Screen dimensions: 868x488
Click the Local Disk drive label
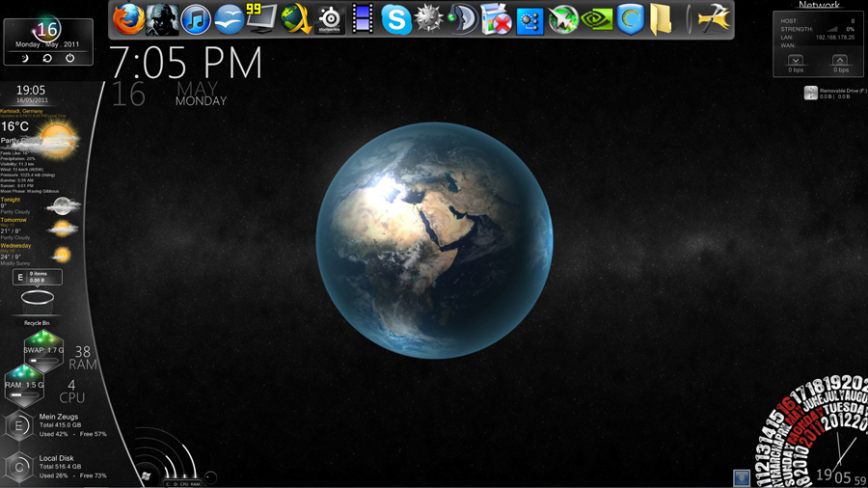click(57, 458)
